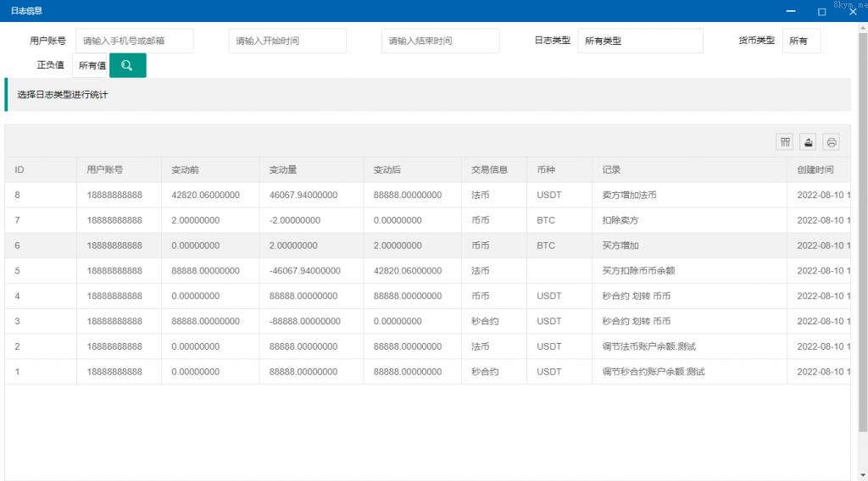Open the 货币类型 dropdown
The width and height of the screenshot is (868, 481).
pos(801,41)
